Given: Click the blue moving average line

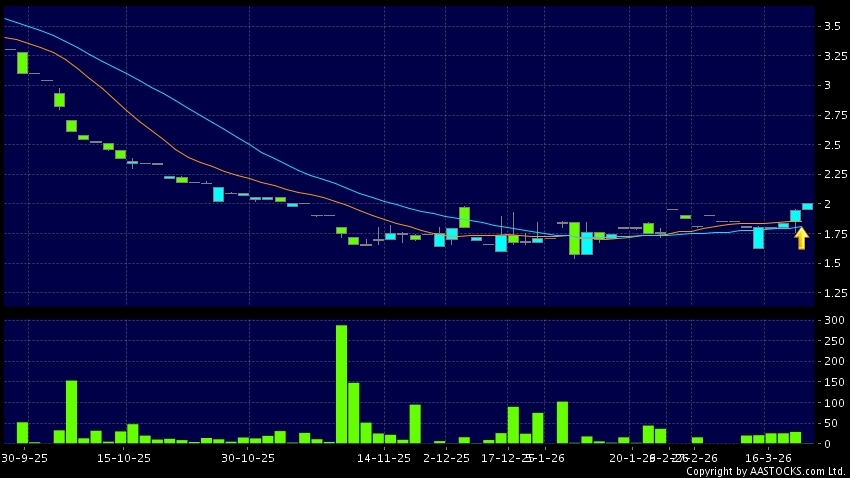Looking at the screenshot, I should pos(150,88).
